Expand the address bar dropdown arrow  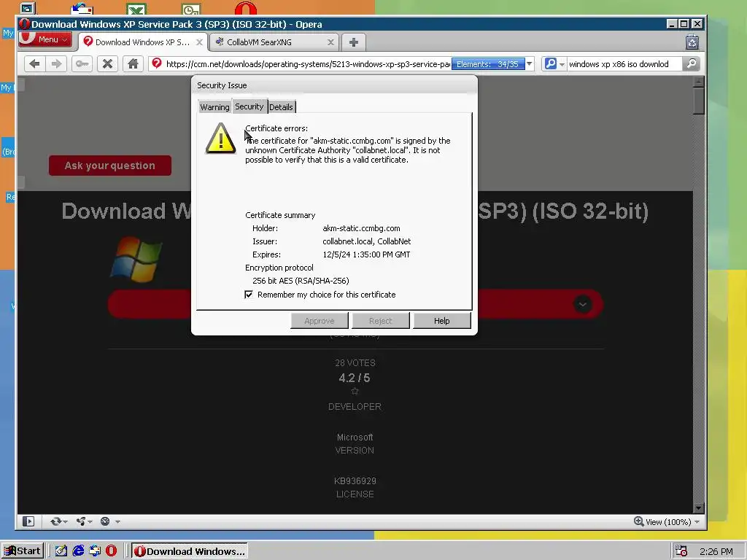(530, 64)
